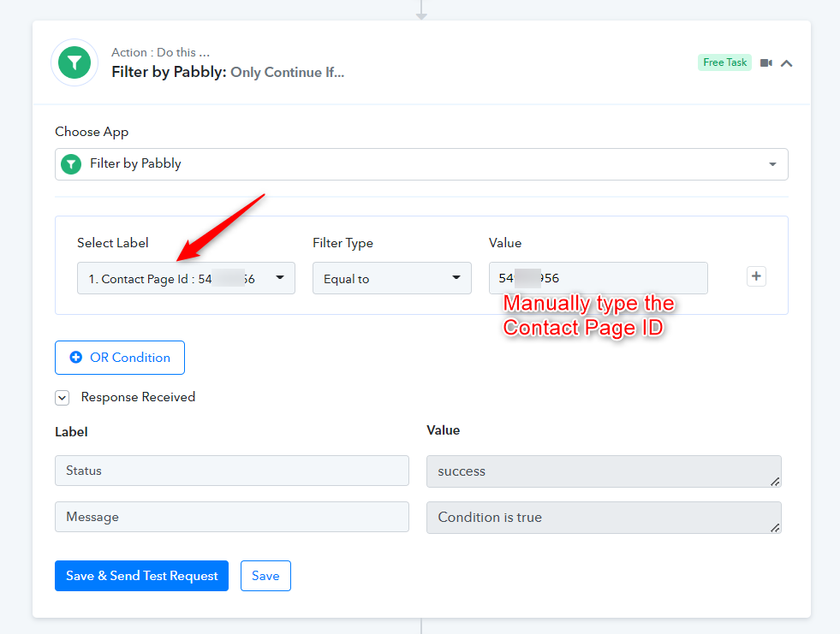Image resolution: width=840 pixels, height=634 pixels.
Task: Click the Free Task badge
Action: [x=724, y=62]
